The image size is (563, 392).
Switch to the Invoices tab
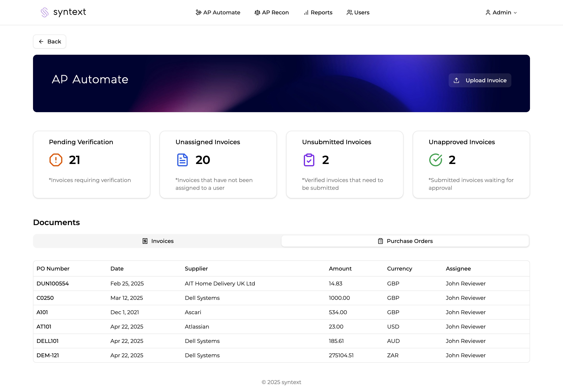pyautogui.click(x=158, y=241)
